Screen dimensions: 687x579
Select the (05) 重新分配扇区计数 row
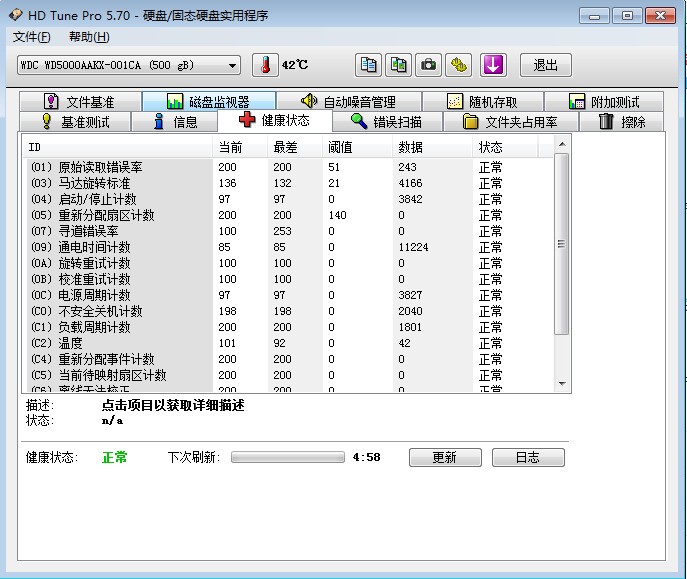(x=288, y=215)
